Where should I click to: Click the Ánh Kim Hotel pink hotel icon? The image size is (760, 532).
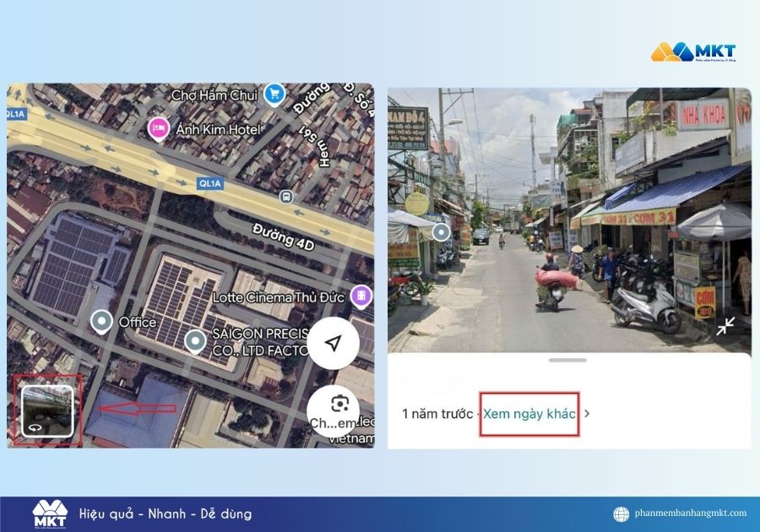pos(159,128)
